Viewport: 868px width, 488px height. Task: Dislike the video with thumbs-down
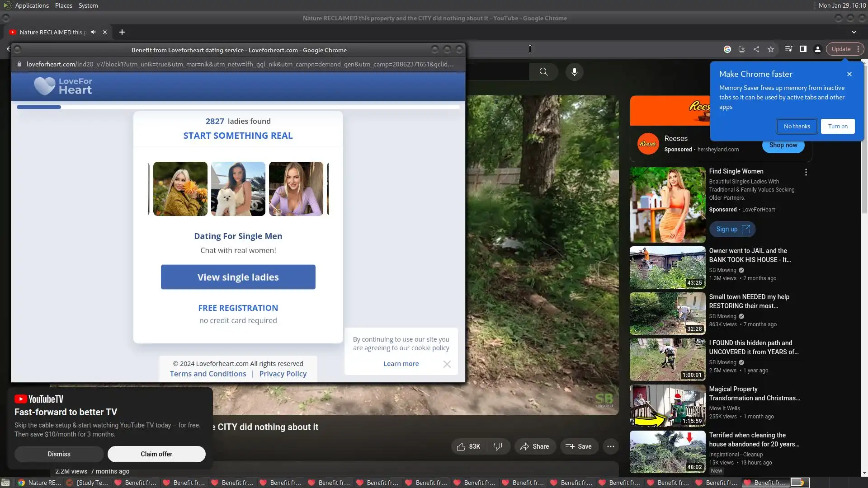point(498,446)
